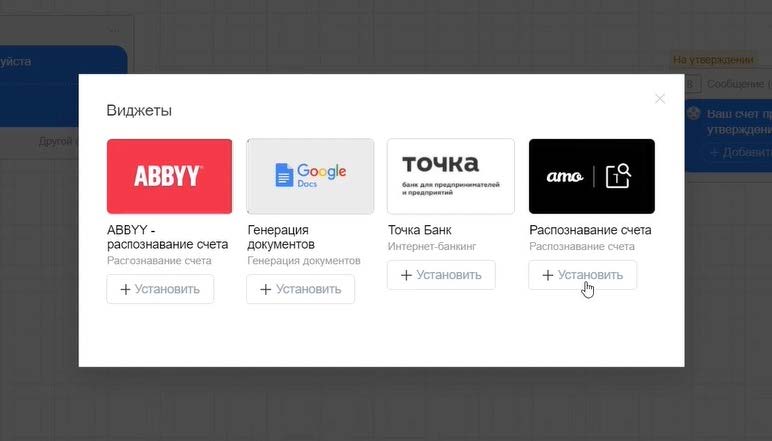
Task: Click the 'Другой' button behind the dialog
Action: point(55,141)
